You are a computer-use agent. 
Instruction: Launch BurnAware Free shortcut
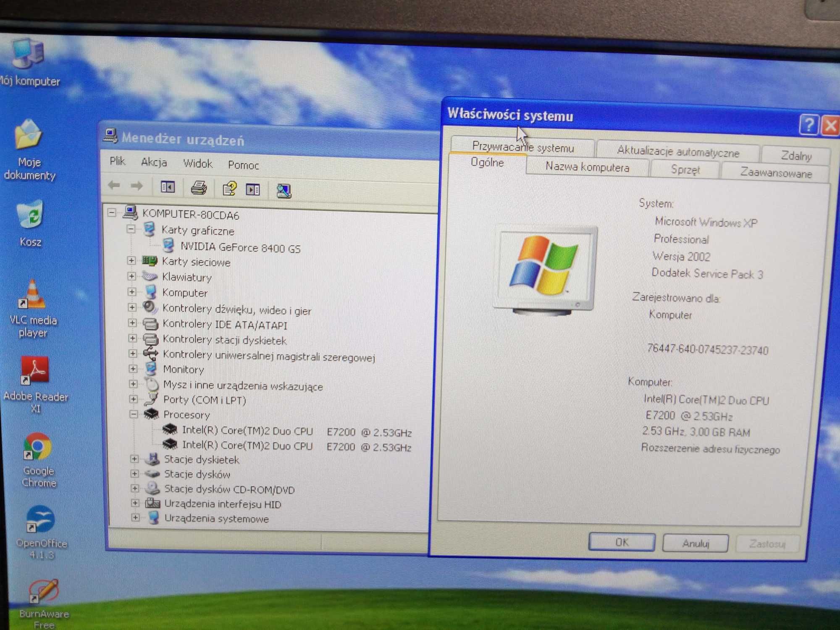click(x=44, y=591)
